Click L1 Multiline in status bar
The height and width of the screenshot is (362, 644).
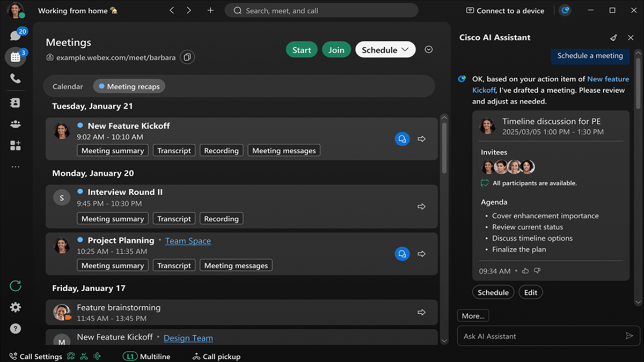tap(147, 356)
